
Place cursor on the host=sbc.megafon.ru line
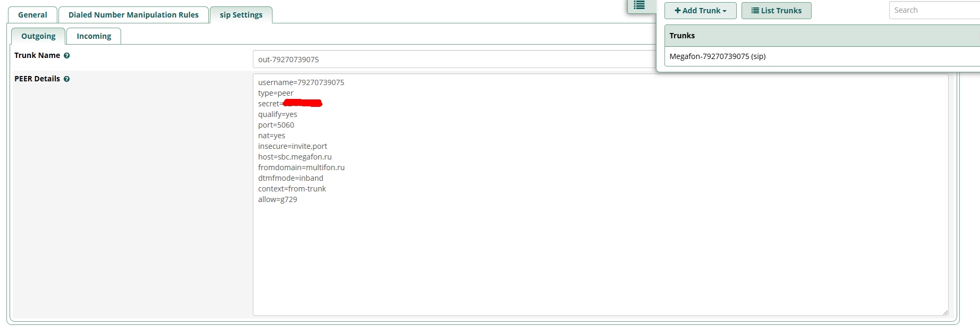pyautogui.click(x=295, y=157)
